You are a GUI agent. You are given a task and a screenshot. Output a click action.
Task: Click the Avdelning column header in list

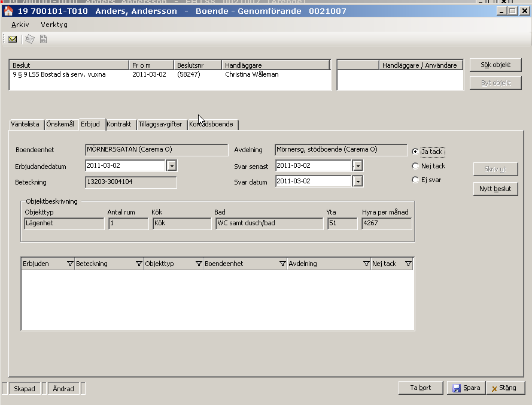point(329,264)
